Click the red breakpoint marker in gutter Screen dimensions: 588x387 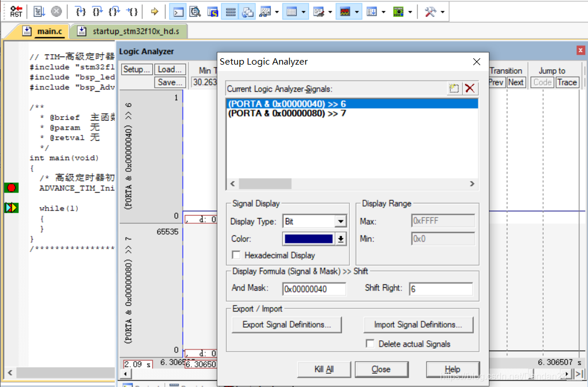pos(12,187)
